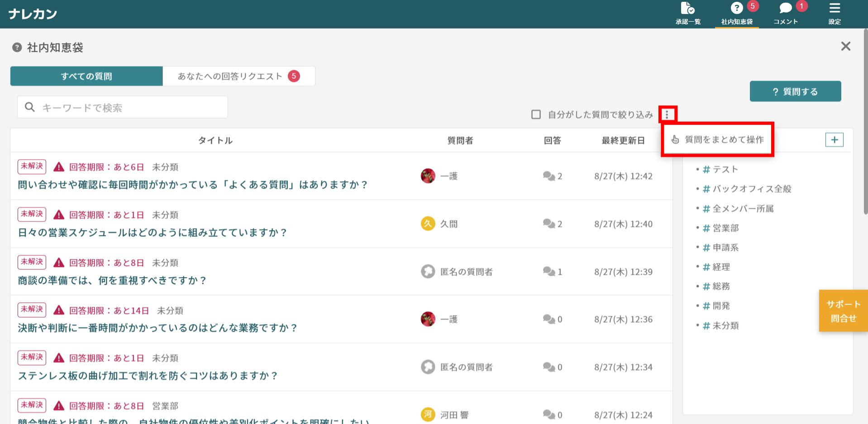
Task: Focus the キーワードで検索 search field
Action: tap(123, 108)
